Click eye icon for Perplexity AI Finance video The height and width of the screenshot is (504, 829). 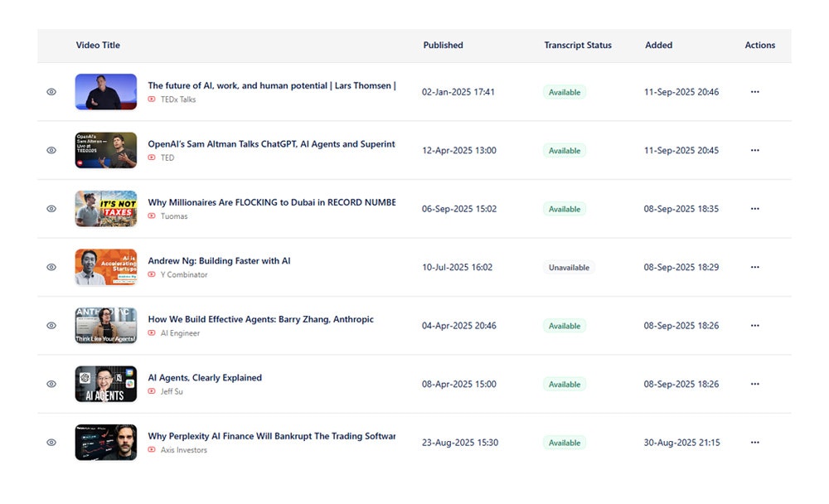click(x=51, y=443)
